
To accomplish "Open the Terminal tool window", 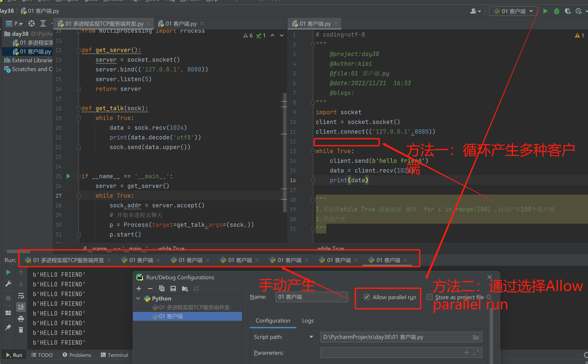I will click(114, 355).
